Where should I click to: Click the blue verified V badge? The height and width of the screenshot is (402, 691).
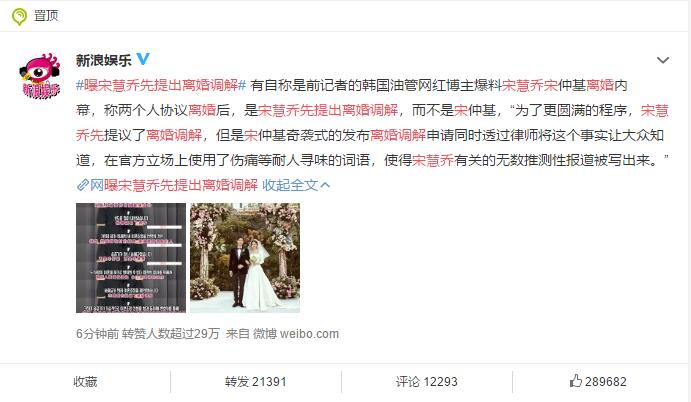point(143,59)
